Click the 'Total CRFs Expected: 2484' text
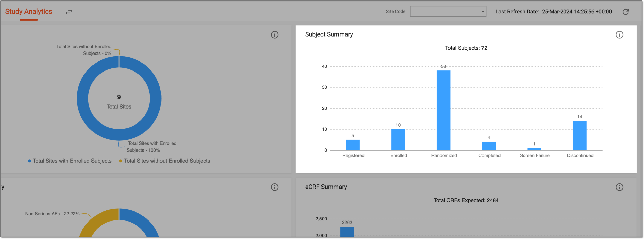644x239 pixels. pyautogui.click(x=466, y=201)
